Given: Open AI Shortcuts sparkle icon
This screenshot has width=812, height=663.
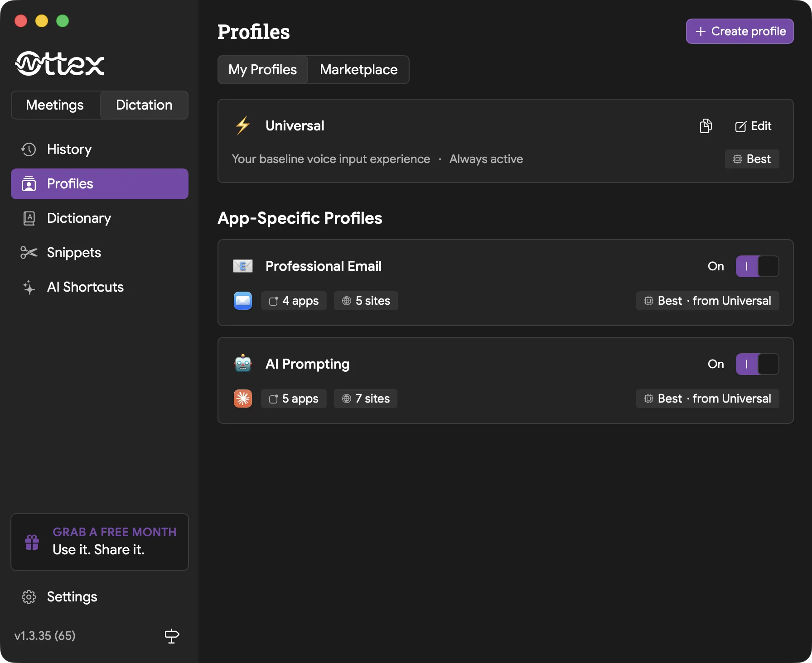Looking at the screenshot, I should pyautogui.click(x=29, y=287).
